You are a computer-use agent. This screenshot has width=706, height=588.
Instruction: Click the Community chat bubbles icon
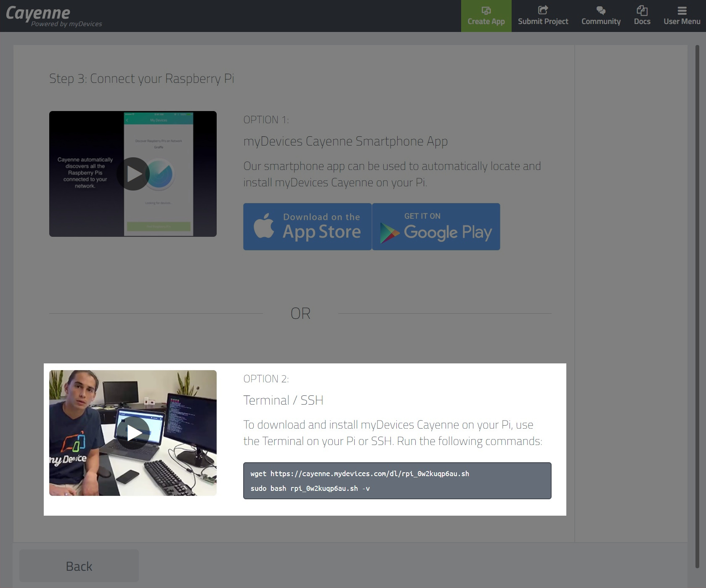coord(601,10)
